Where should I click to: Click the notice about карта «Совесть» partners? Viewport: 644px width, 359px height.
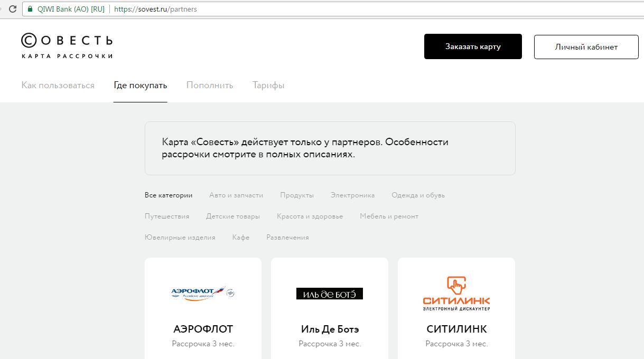(x=330, y=148)
